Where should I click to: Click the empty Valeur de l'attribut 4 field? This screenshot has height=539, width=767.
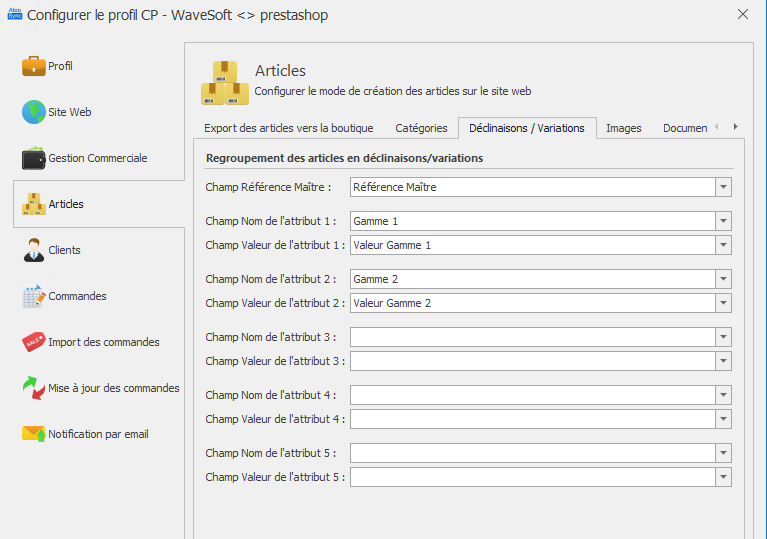click(533, 419)
